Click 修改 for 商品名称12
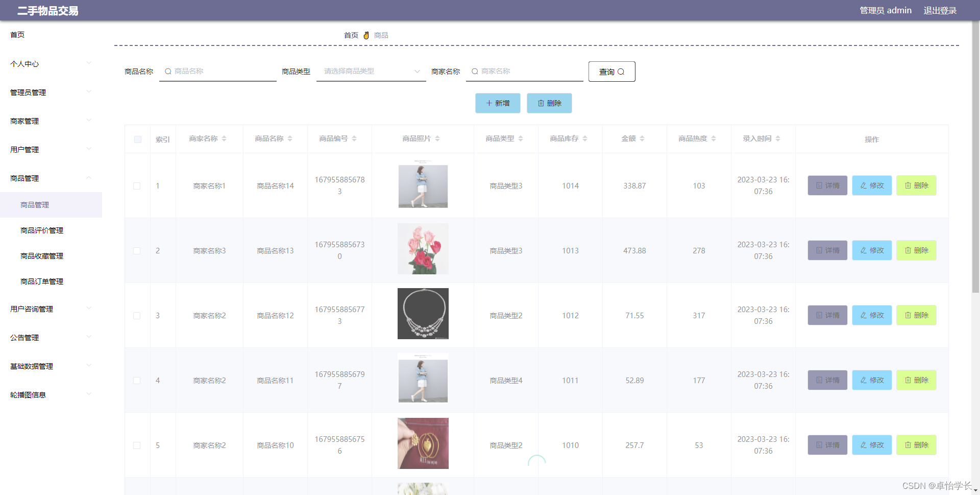Screen dimensions: 980x495 pyautogui.click(x=872, y=315)
